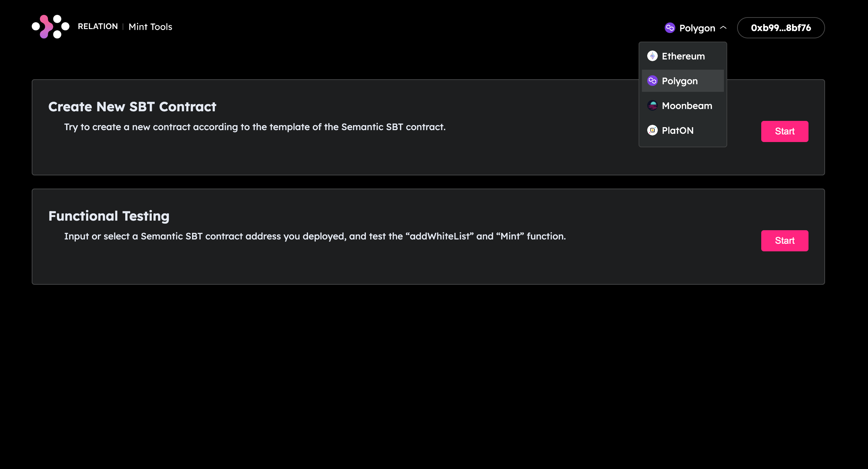Viewport: 868px width, 469px height.
Task: Click the Functional Testing heading
Action: 109,216
